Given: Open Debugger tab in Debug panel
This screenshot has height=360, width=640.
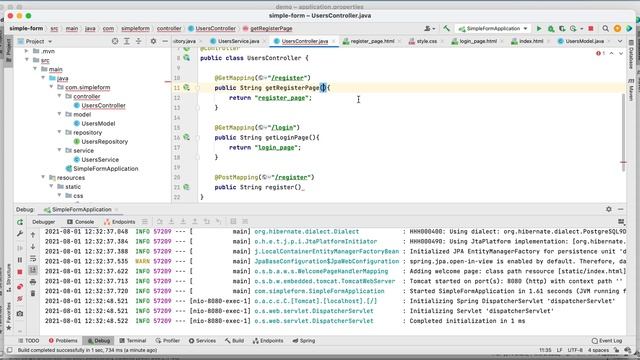Looking at the screenshot, I should click(x=44, y=222).
